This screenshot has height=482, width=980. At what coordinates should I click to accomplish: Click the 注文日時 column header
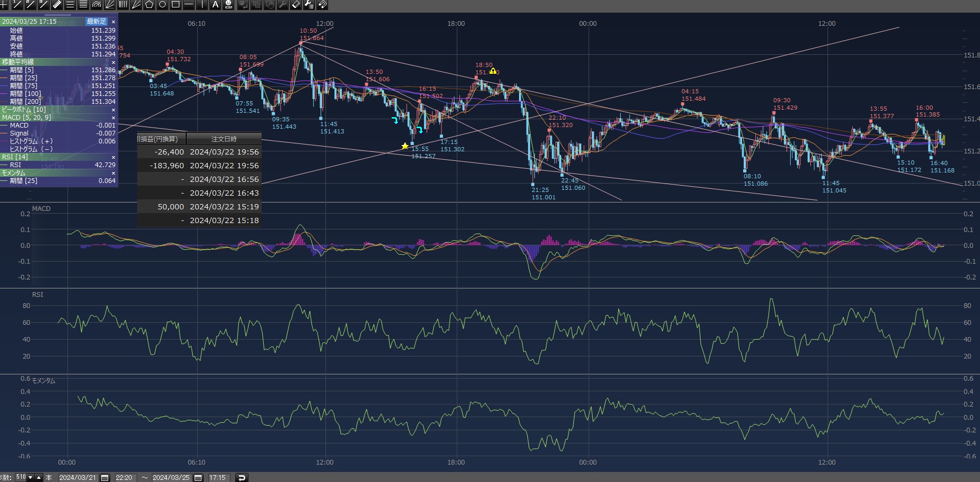(224, 139)
